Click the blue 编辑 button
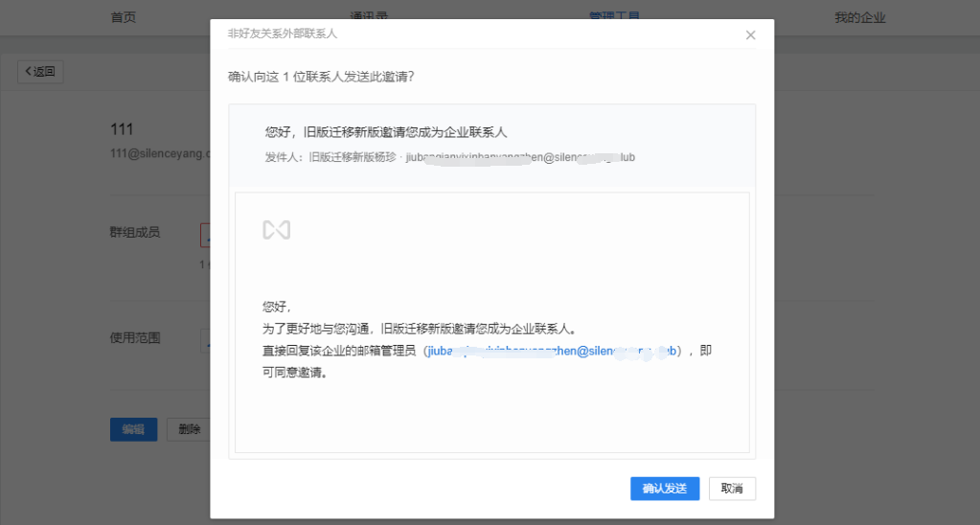 coord(133,429)
